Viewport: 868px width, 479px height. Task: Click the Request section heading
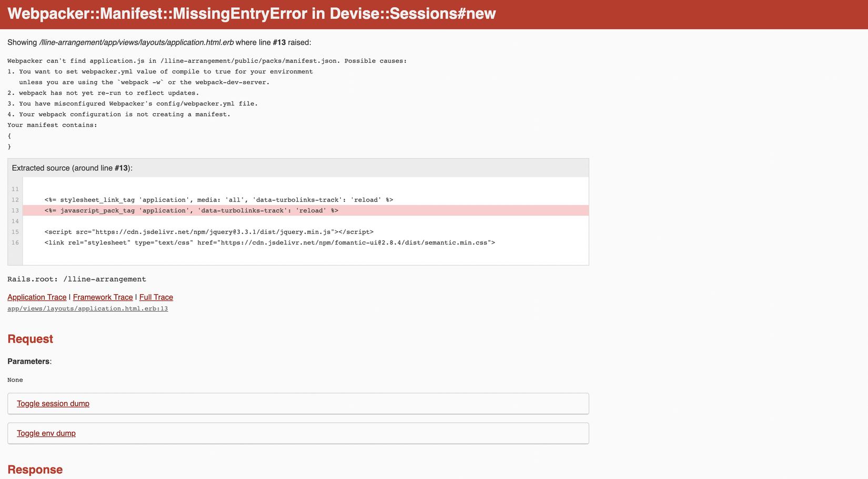(x=30, y=339)
